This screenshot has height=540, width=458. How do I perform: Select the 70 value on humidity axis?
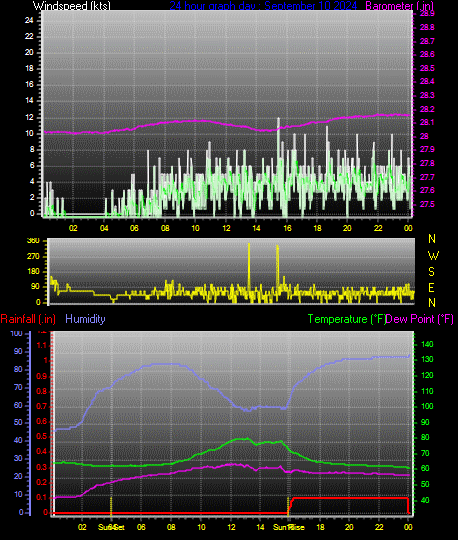click(18, 387)
